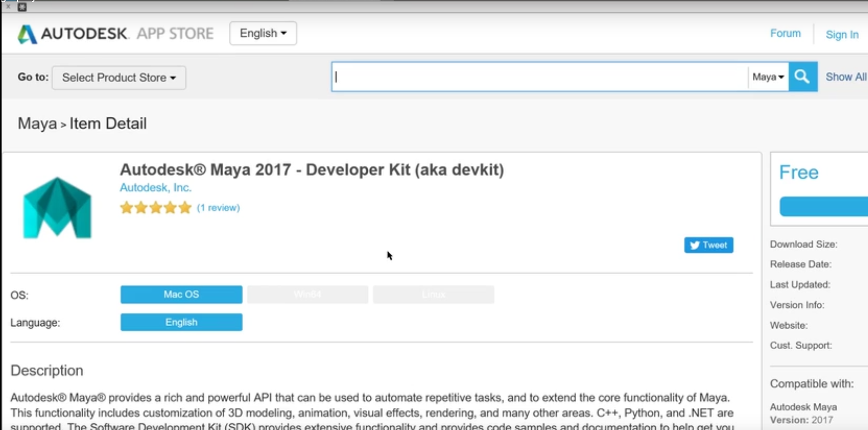Viewport: 868px width, 430px height.
Task: Click the 'Last Updated:' label
Action: (800, 285)
